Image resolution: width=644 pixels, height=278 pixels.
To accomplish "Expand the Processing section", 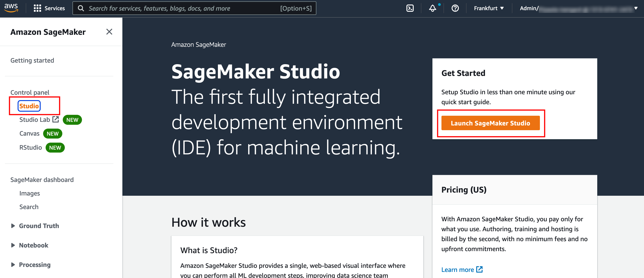I will [x=13, y=264].
